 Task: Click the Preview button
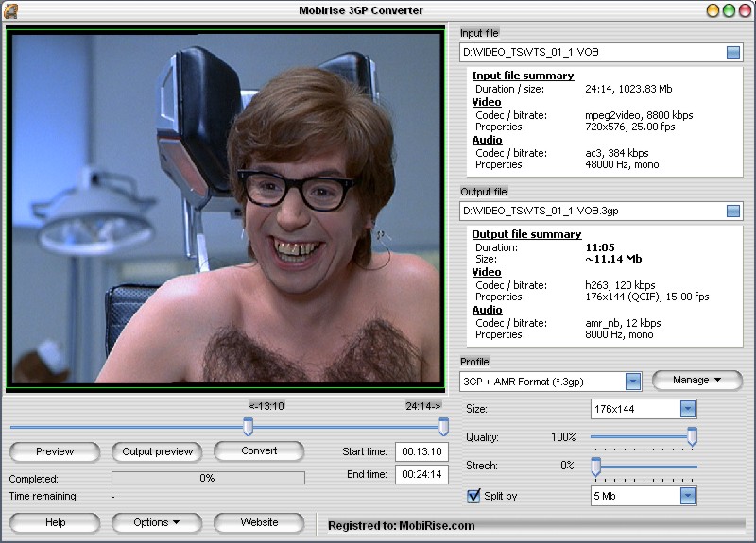tap(55, 452)
